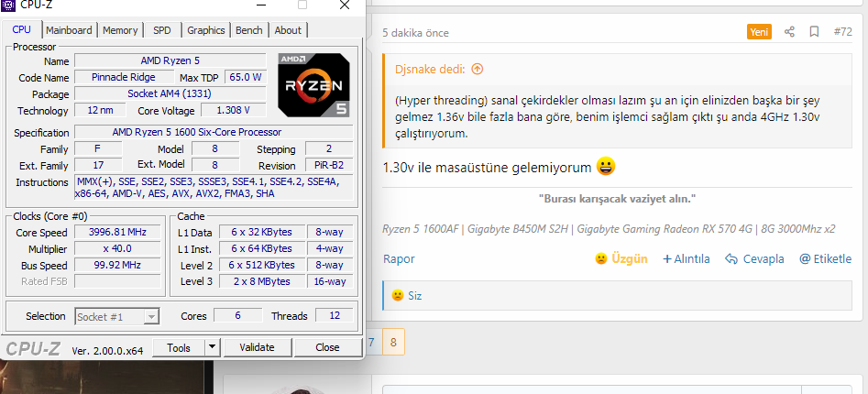Screen dimensions: 868x394
Task: Click the Max TDP value 65.0 W
Action: 246,77
